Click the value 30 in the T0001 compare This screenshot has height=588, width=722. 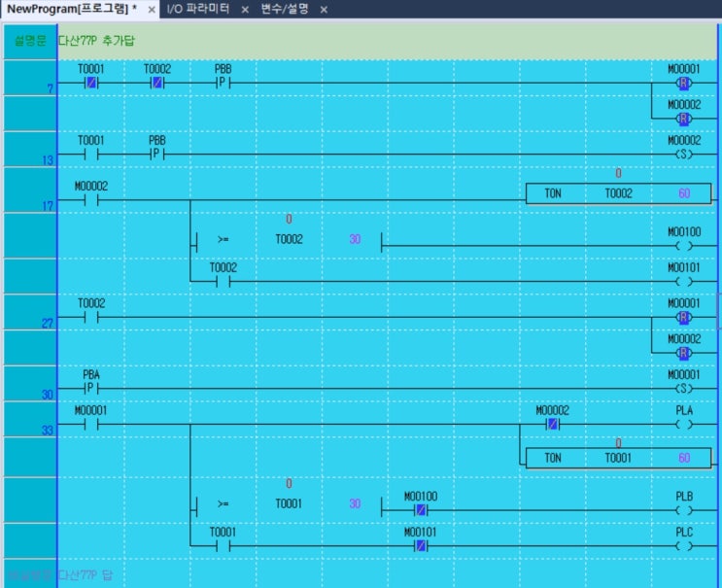click(x=355, y=503)
